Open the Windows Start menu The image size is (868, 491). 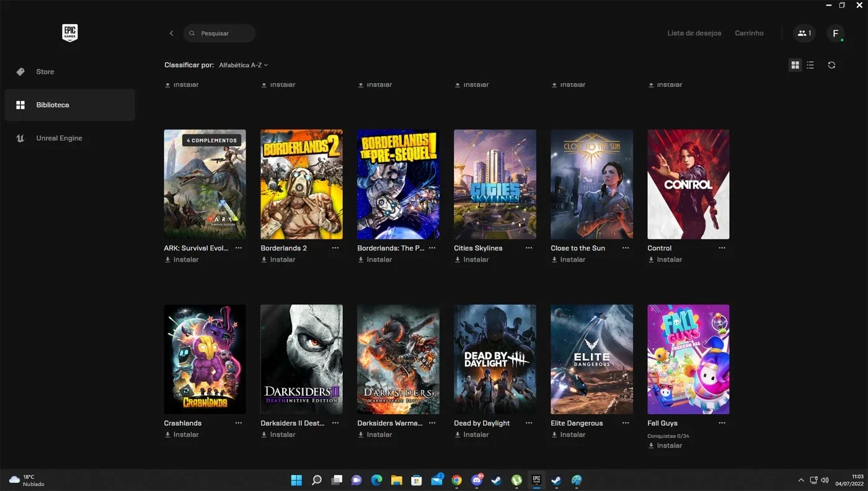pyautogui.click(x=296, y=480)
